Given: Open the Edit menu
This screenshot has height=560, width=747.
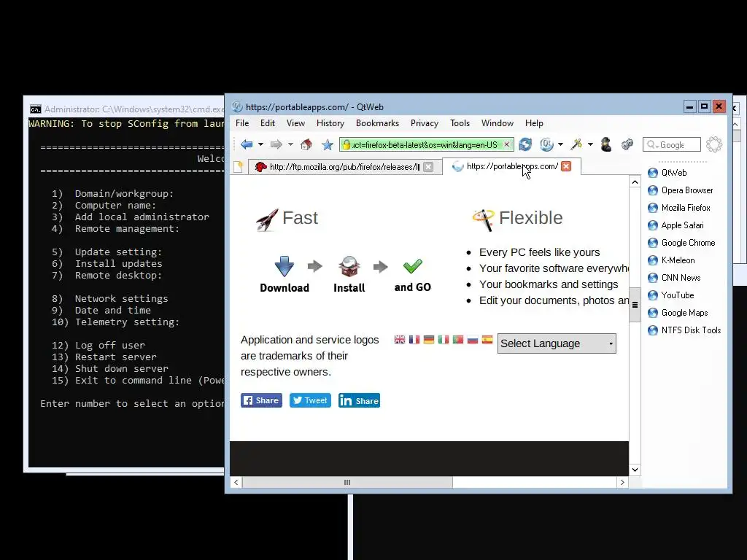Looking at the screenshot, I should [x=267, y=122].
